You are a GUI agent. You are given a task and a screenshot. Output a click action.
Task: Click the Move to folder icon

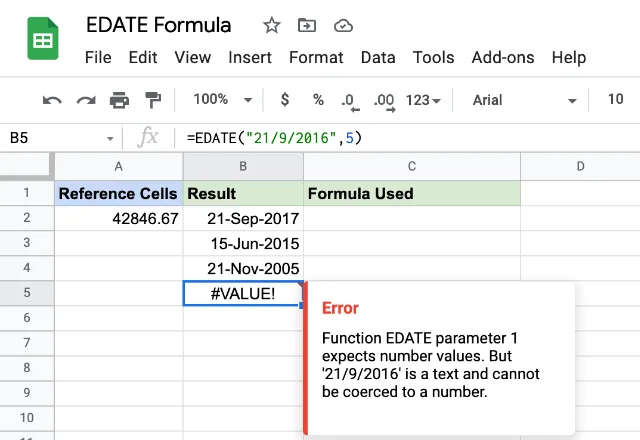point(307,26)
